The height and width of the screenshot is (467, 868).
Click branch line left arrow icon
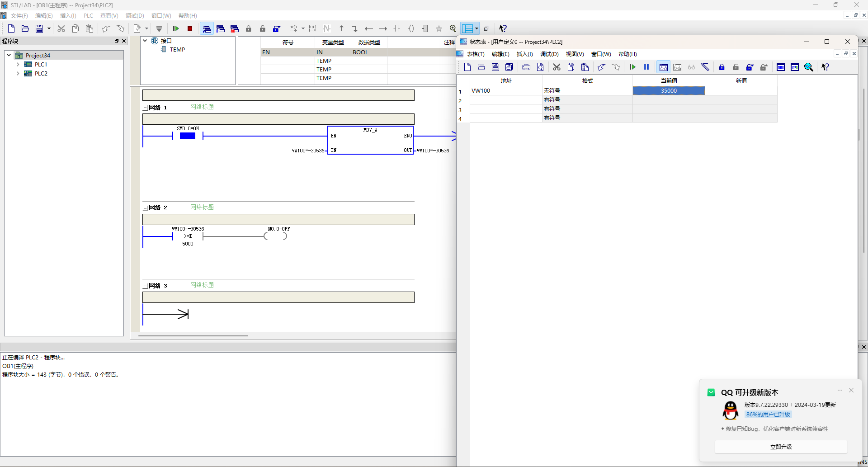pyautogui.click(x=369, y=28)
